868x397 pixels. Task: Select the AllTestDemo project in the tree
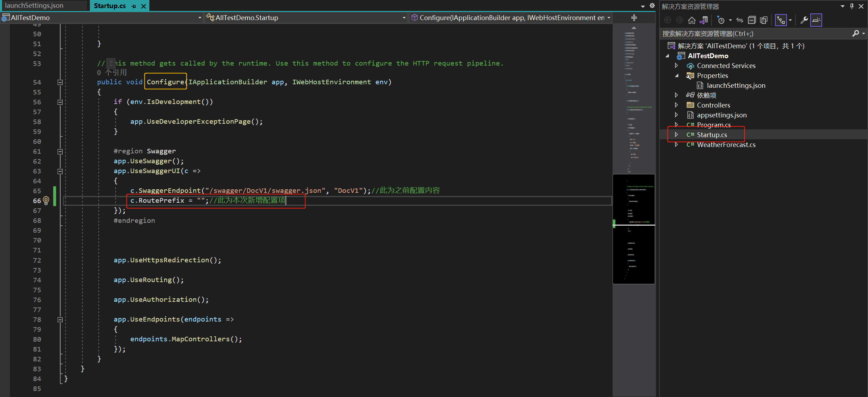(708, 56)
